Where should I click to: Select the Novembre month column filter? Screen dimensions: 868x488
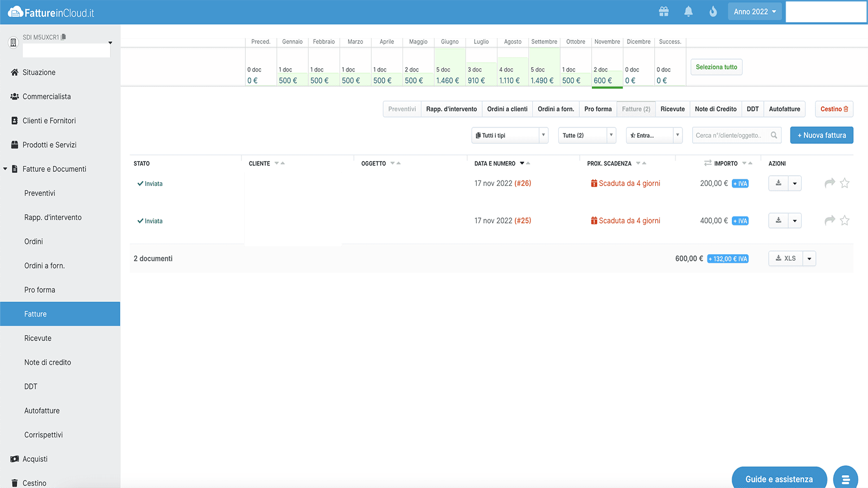point(607,67)
